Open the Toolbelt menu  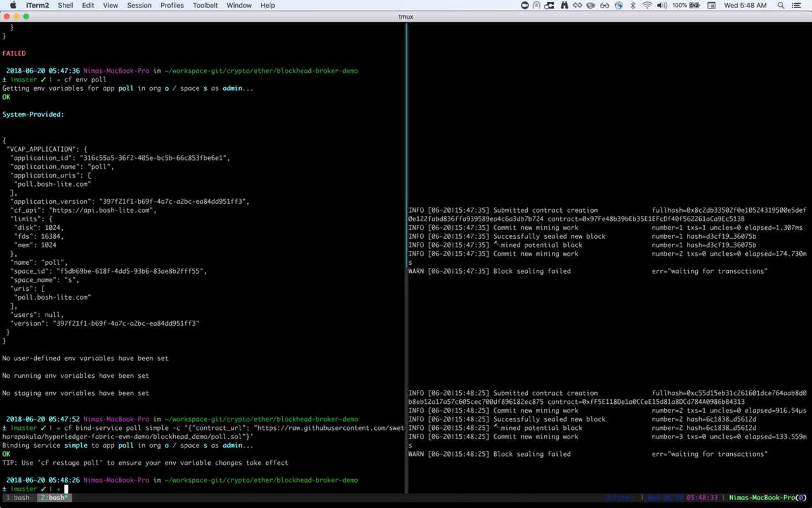click(x=206, y=5)
